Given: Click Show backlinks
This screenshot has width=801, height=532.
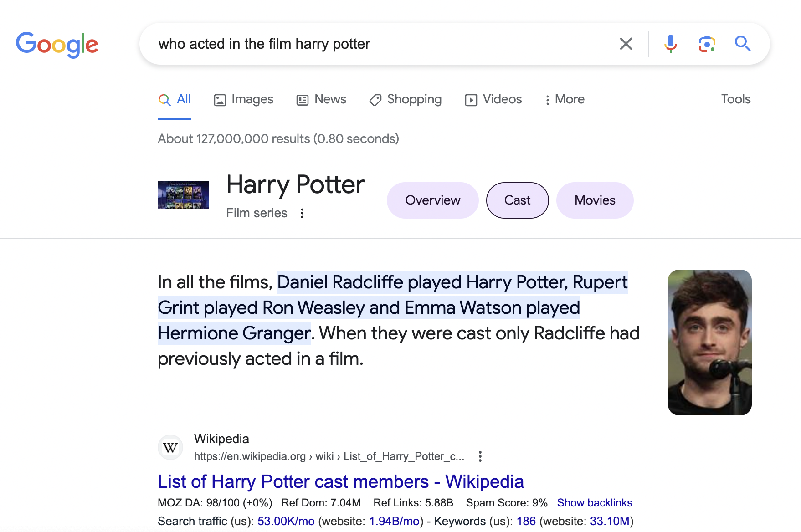Looking at the screenshot, I should tap(595, 502).
